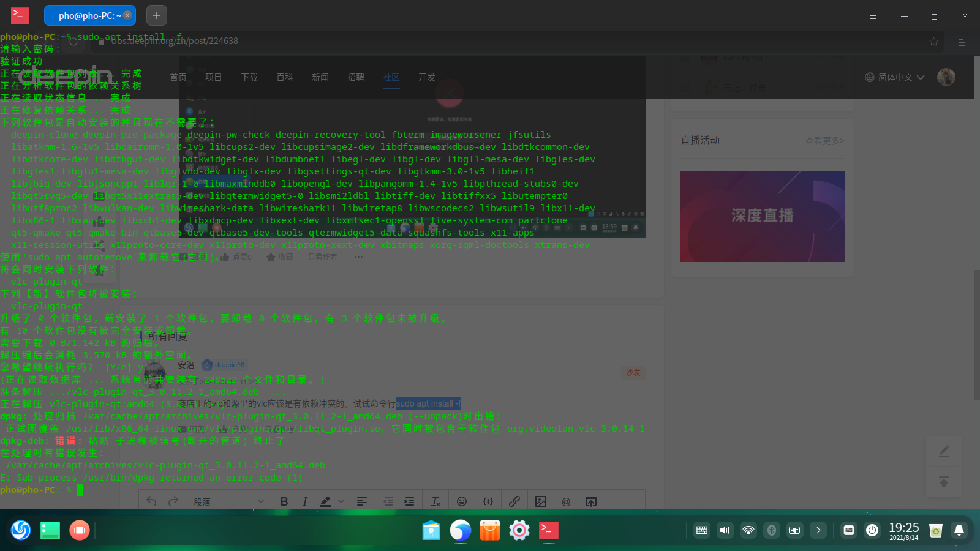This screenshot has width=980, height=551.
Task: Undo in the reply editor
Action: pos(151,501)
